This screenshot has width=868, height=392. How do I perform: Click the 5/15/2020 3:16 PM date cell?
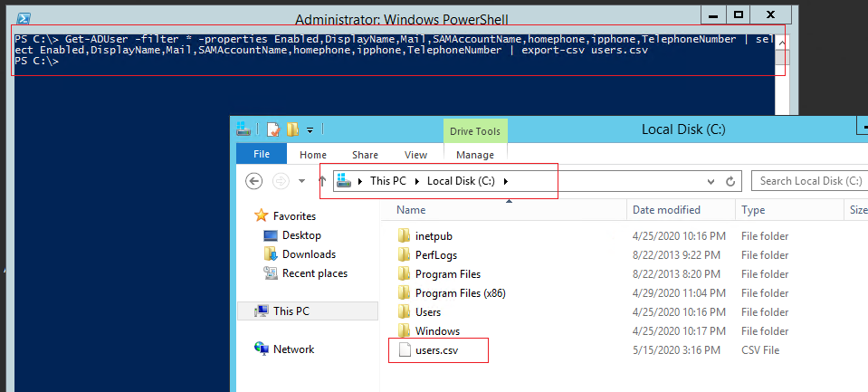(x=676, y=350)
